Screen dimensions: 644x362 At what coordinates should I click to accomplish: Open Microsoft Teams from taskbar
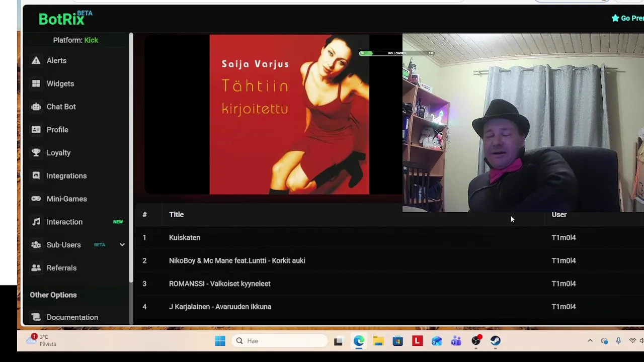click(x=456, y=341)
